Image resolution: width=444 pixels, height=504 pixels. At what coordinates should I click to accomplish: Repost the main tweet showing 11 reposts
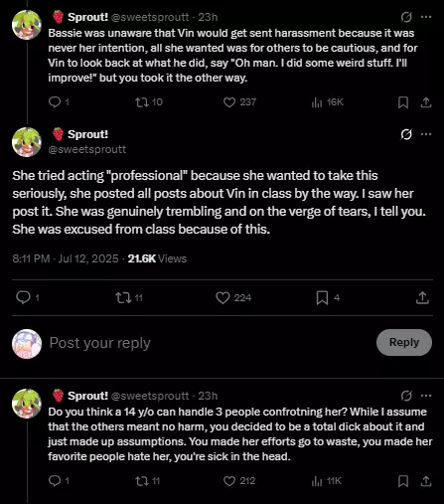click(123, 297)
